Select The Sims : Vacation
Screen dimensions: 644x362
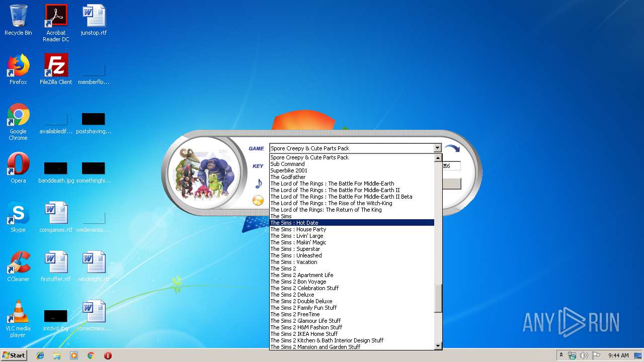click(352, 262)
